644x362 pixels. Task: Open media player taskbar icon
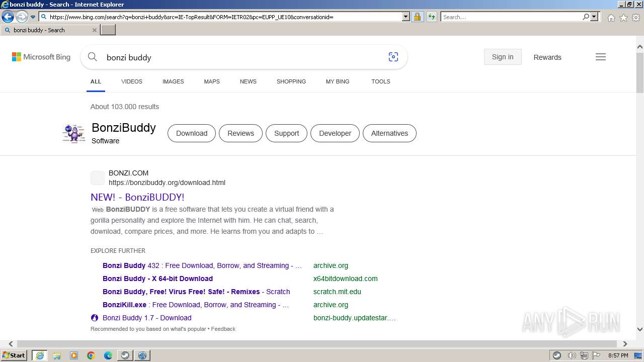point(74,355)
